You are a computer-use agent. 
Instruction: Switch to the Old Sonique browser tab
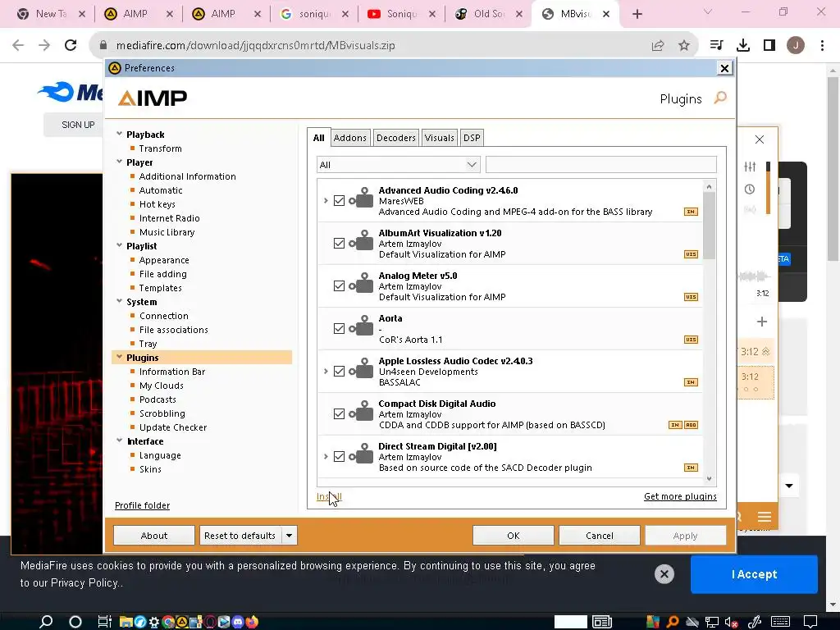coord(488,14)
